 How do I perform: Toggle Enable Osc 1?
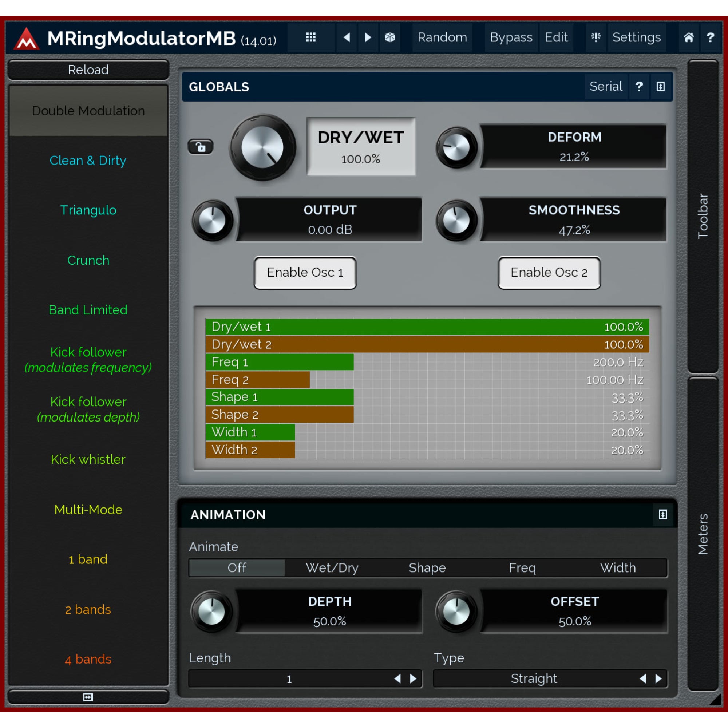point(305,272)
